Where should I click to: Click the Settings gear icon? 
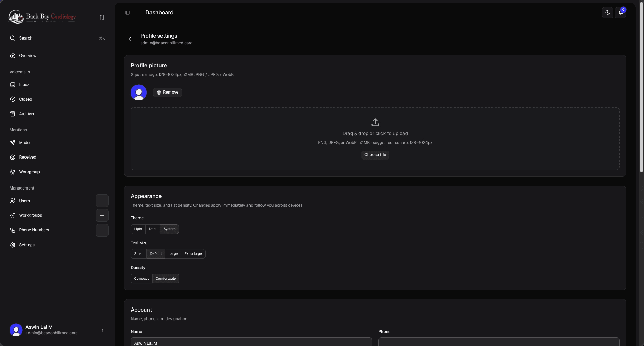(x=13, y=245)
